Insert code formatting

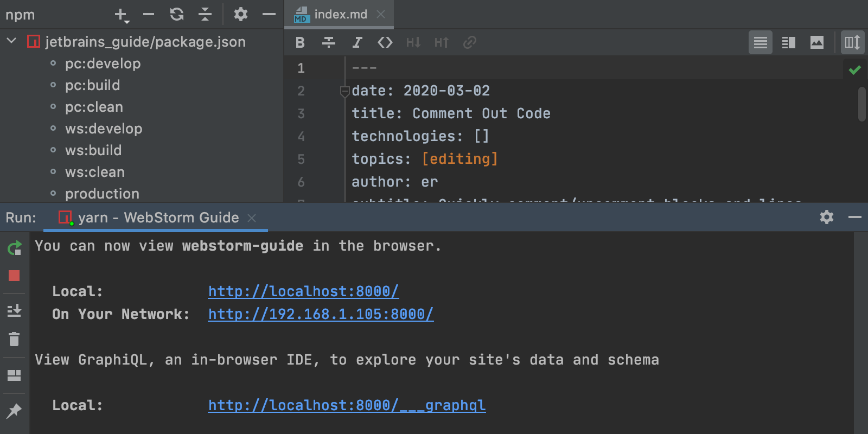click(x=385, y=42)
